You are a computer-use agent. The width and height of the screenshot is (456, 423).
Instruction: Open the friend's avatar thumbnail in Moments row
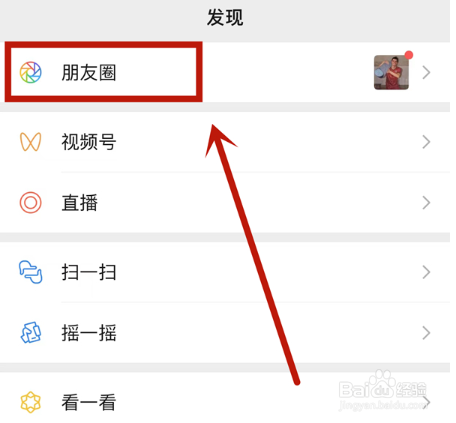pyautogui.click(x=392, y=72)
